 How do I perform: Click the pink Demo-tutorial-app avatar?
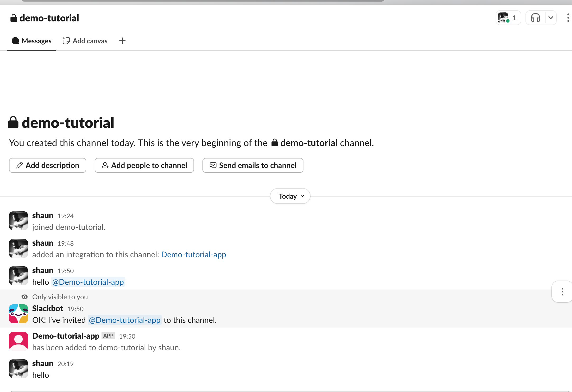point(18,341)
